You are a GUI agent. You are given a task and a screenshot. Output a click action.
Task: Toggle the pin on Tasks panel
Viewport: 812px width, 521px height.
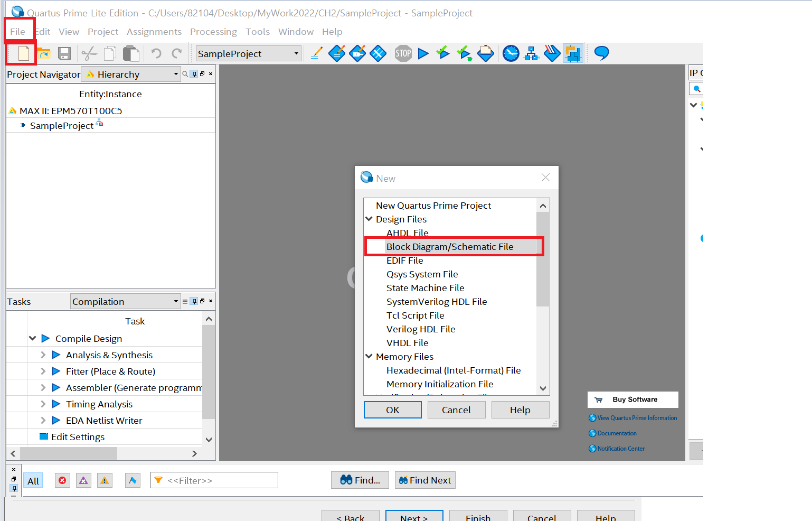(194, 301)
